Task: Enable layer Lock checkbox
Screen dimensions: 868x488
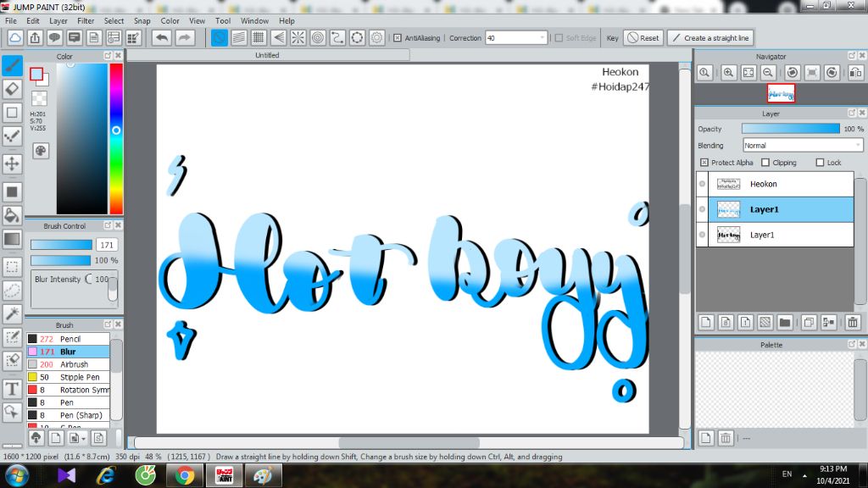Action: tap(820, 163)
